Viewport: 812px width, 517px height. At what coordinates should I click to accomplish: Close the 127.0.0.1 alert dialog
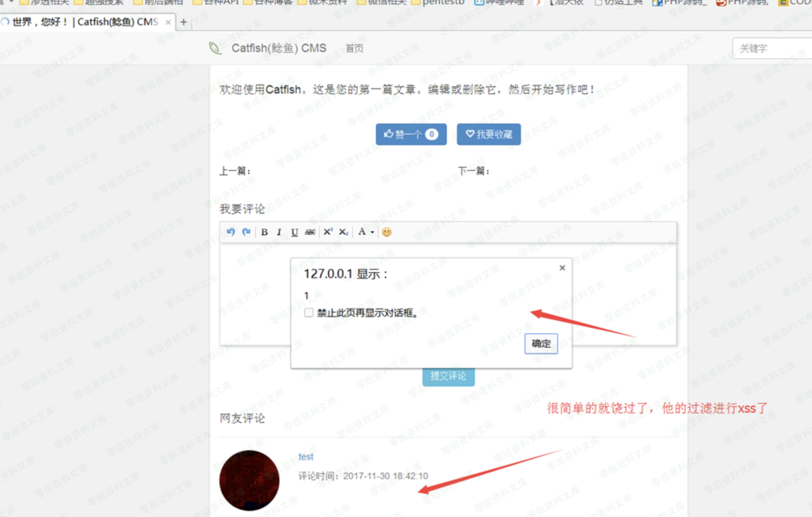point(562,268)
